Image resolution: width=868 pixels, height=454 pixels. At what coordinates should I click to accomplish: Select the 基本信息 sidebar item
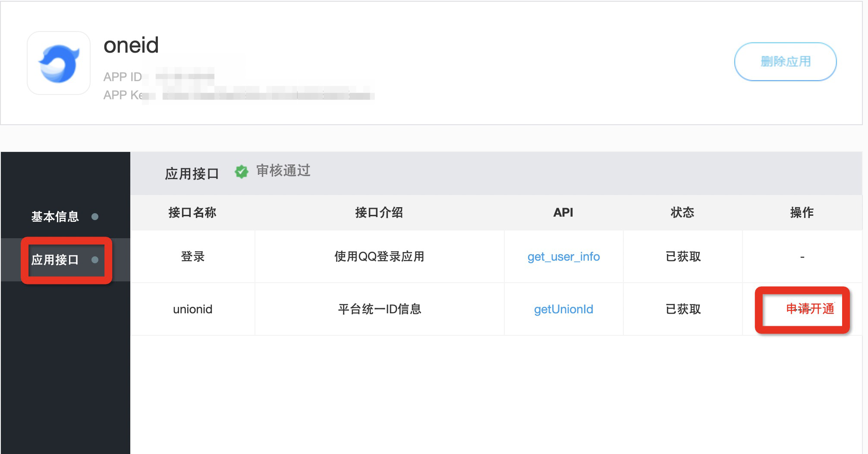tap(55, 217)
